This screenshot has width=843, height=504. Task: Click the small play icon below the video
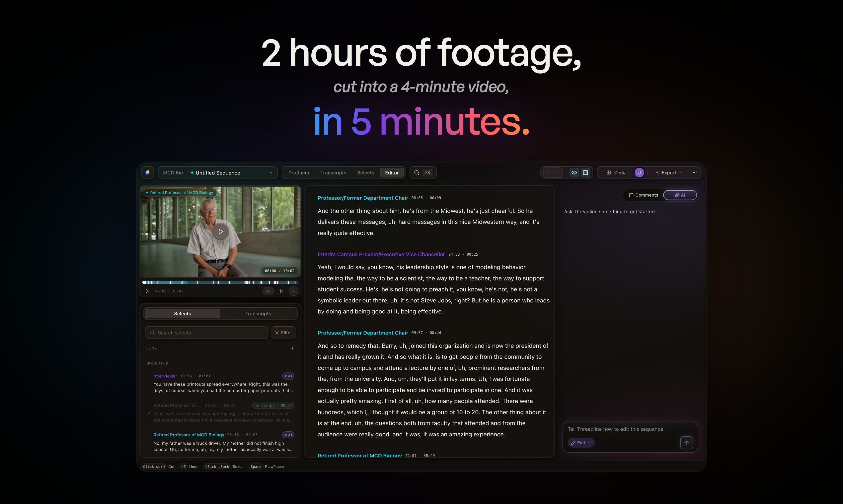click(x=147, y=291)
